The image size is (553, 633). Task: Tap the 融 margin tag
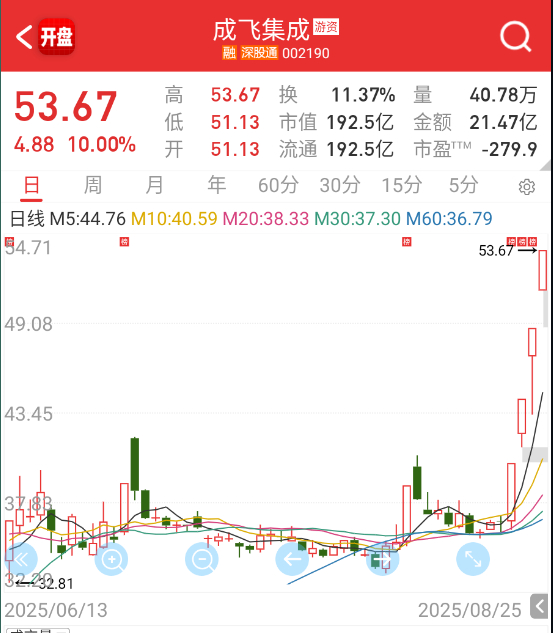pyautogui.click(x=229, y=53)
